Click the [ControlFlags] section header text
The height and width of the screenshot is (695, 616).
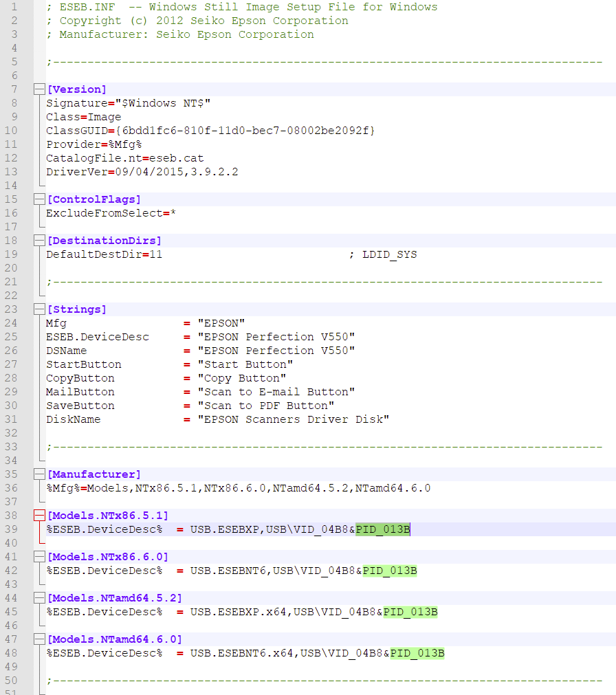[94, 199]
